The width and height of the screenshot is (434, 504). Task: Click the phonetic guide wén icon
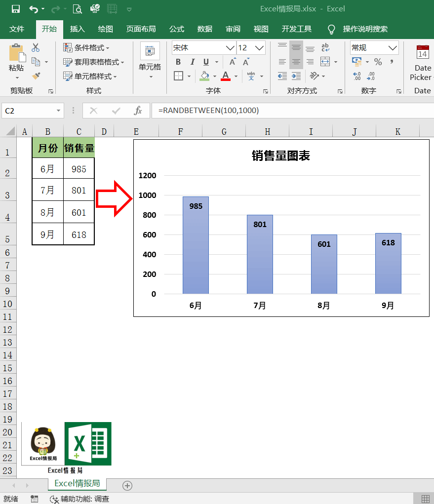tap(251, 76)
